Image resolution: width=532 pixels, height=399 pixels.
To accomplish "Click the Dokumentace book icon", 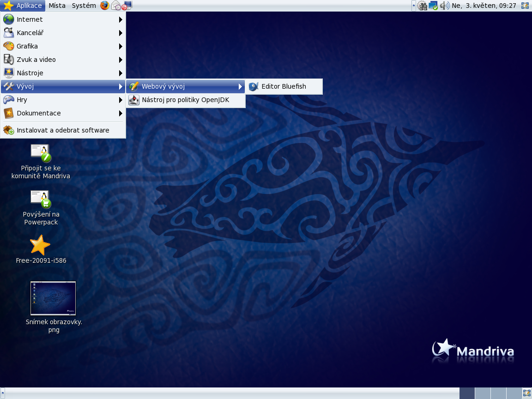I will point(8,113).
